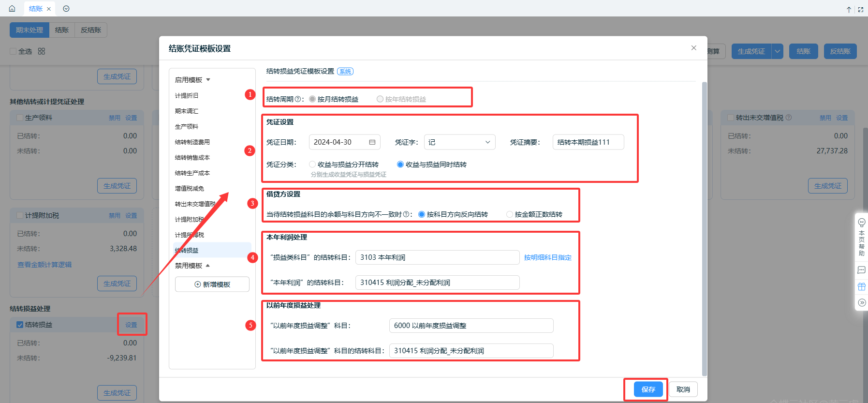The height and width of the screenshot is (403, 868).
Task: Click the 保存 button
Action: point(648,389)
